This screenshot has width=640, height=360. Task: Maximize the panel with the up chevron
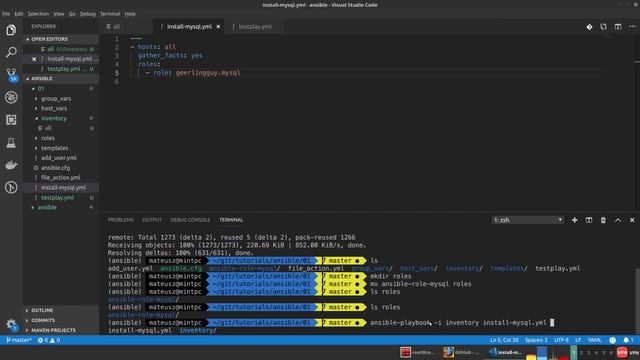618,220
